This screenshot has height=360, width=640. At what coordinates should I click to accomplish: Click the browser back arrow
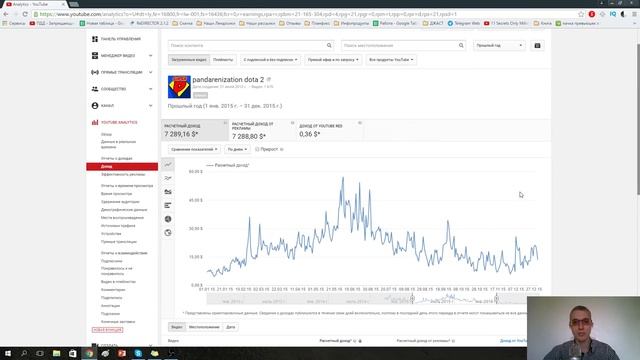(x=6, y=14)
